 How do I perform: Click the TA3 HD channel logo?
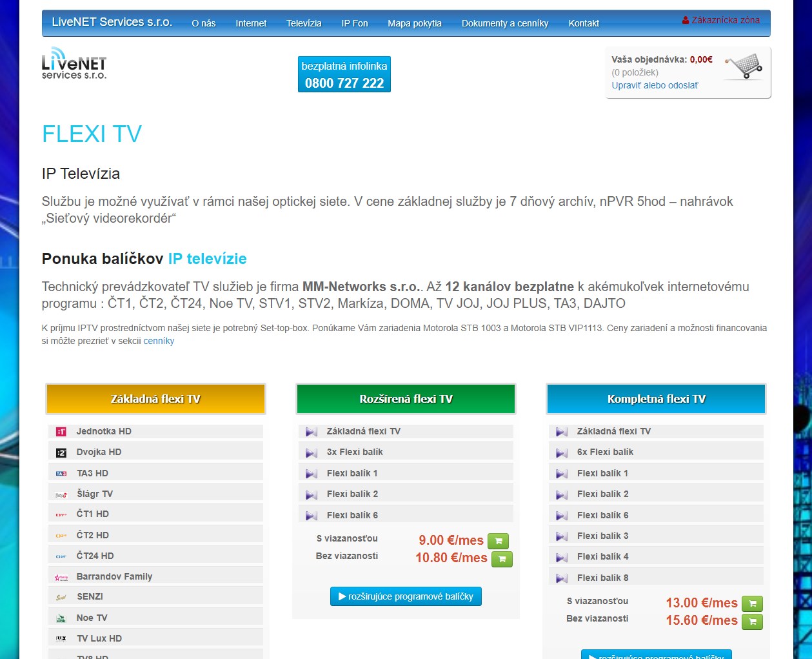(x=61, y=474)
